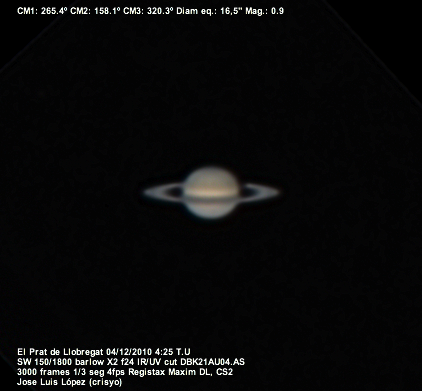Select Saturn's lower pale hemisphere
The width and height of the screenshot is (422, 391).
pos(211,210)
